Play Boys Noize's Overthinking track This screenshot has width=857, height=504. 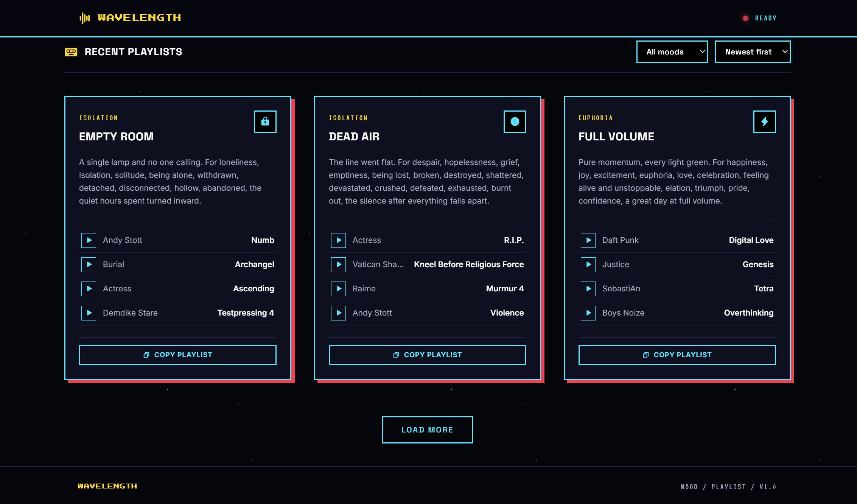(x=588, y=313)
